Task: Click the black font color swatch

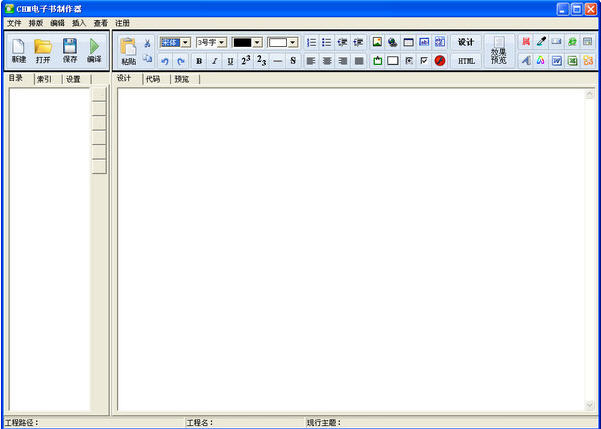Action: pyautogui.click(x=242, y=43)
